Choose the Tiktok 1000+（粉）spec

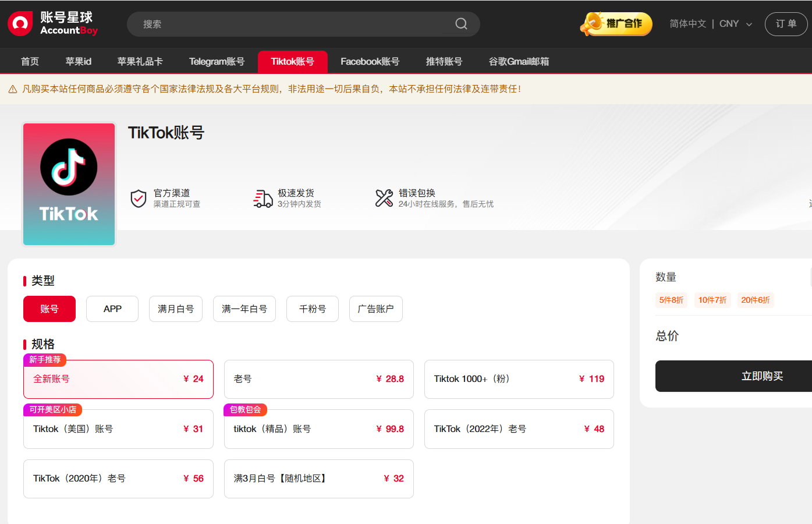[519, 379]
